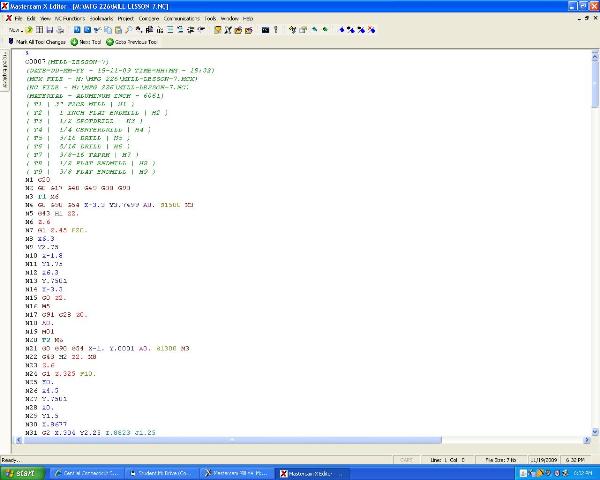The image size is (600, 480).
Task: Click the Cut scissors icon in toolbar
Action: (x=95, y=30)
